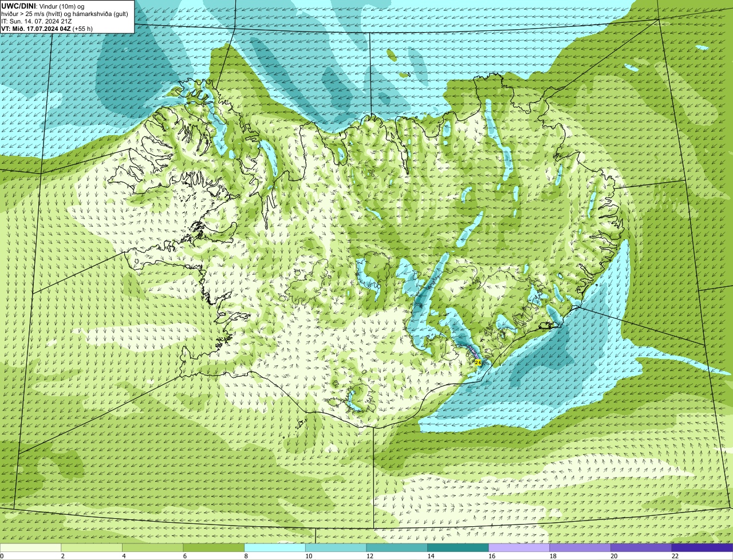The width and height of the screenshot is (733, 560).
Task: Select the 14–16 m/s dark teal swatch
Action: point(458,547)
